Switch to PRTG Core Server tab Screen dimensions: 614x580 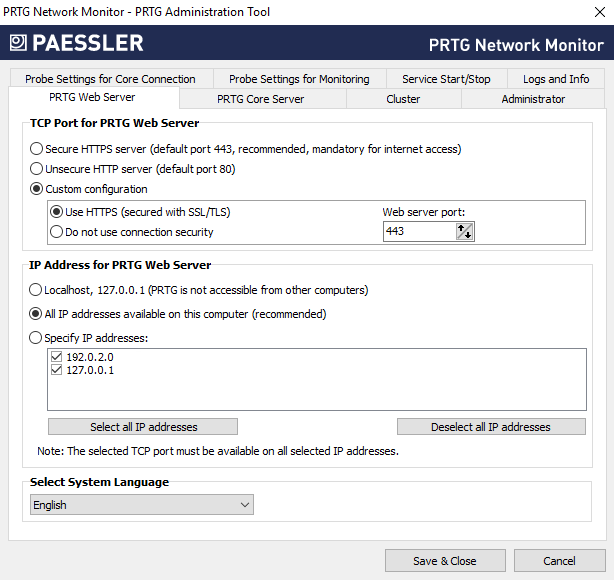point(261,99)
